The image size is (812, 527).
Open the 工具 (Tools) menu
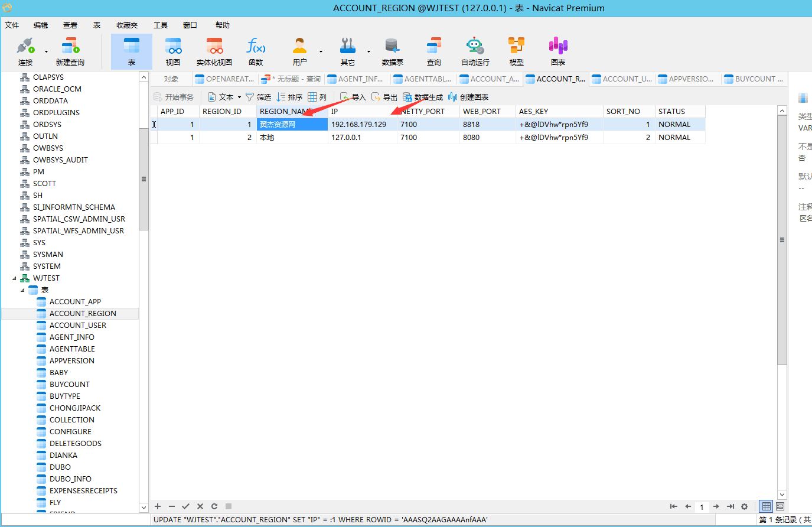(161, 25)
